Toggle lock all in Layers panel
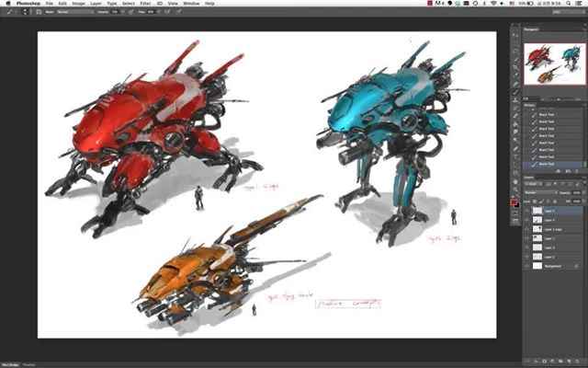Viewport: 588px width, 368px height. (555, 201)
